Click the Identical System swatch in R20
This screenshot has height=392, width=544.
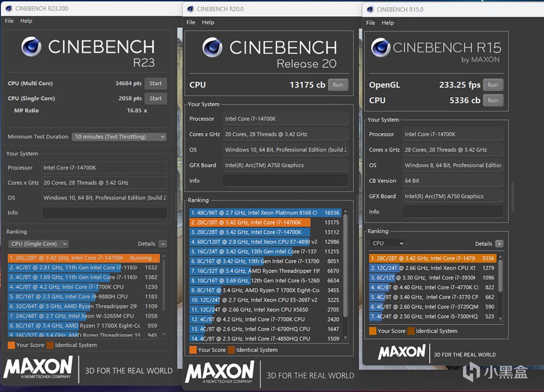[x=231, y=350]
